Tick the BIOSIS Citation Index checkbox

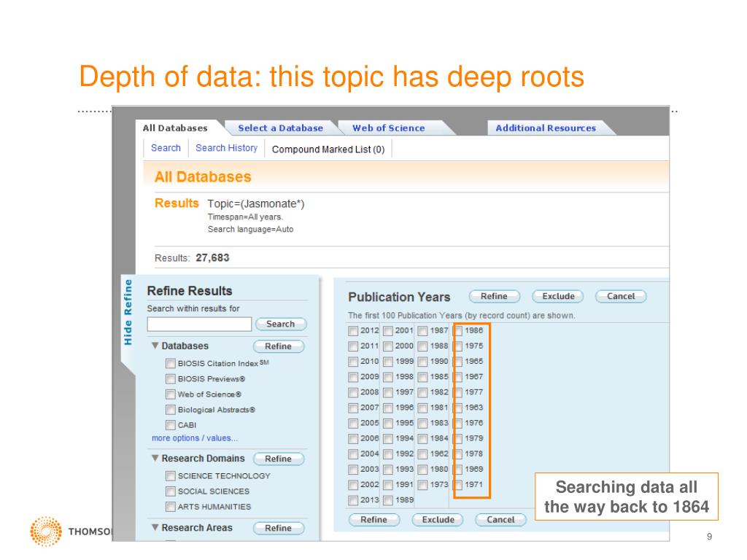pos(171,364)
